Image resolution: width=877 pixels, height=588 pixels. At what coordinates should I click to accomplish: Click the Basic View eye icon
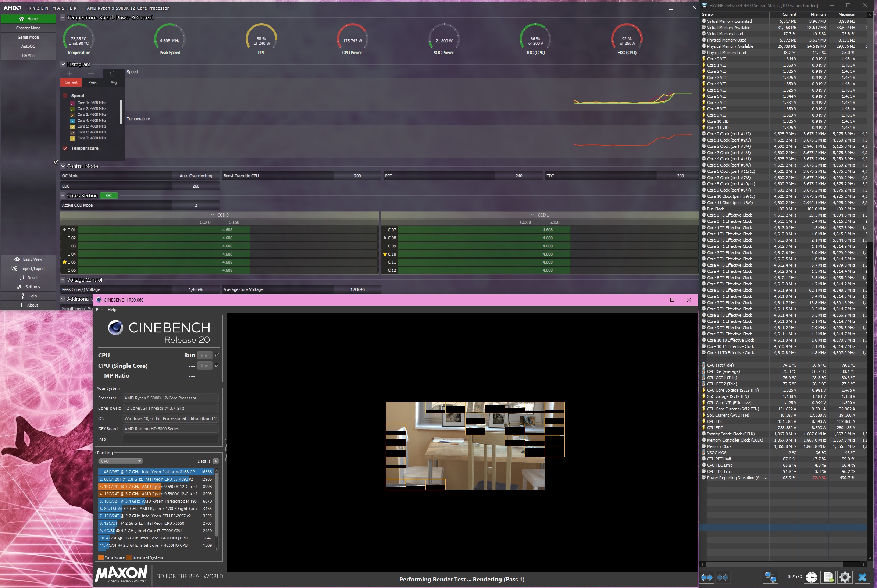17,259
